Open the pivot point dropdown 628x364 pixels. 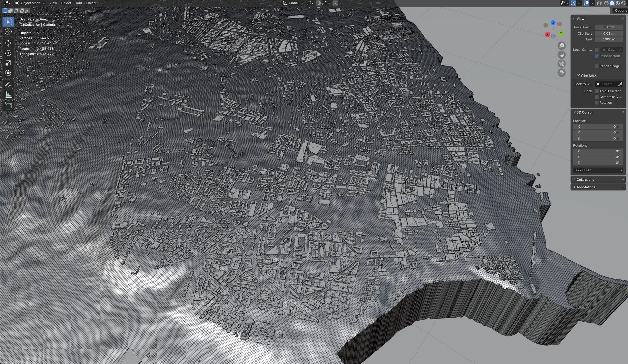pos(310,3)
